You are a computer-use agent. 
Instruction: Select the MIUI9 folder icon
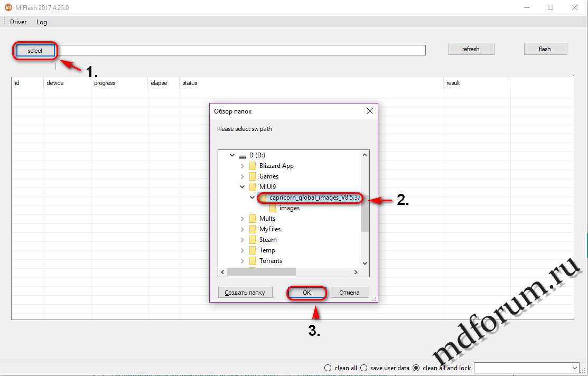point(253,187)
